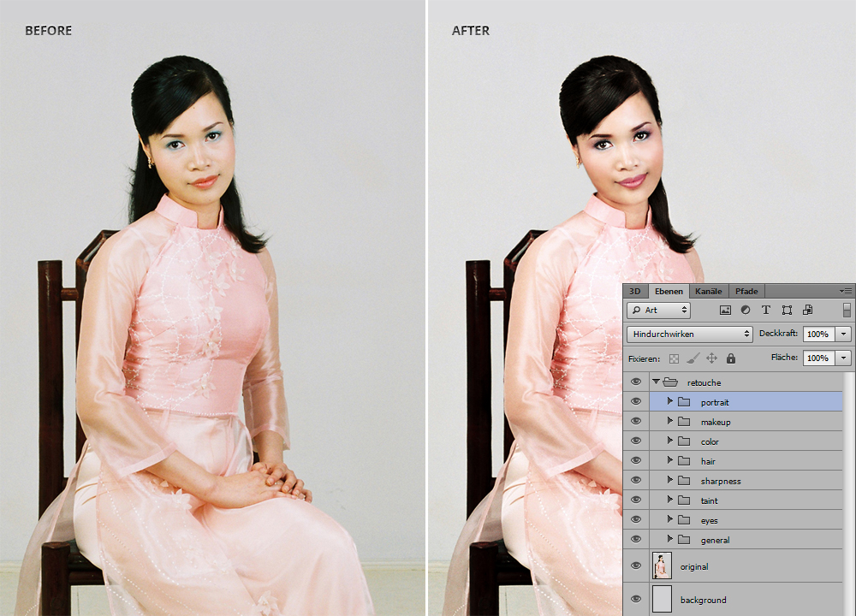The height and width of the screenshot is (616, 856).
Task: Switch to the Kanäle tab
Action: [709, 292]
